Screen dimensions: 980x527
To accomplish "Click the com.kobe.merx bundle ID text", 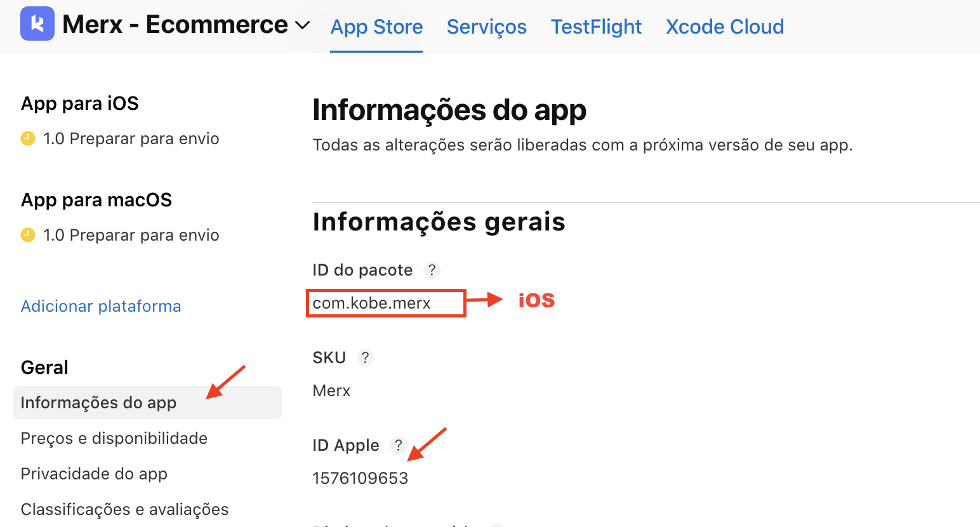I will coord(371,303).
